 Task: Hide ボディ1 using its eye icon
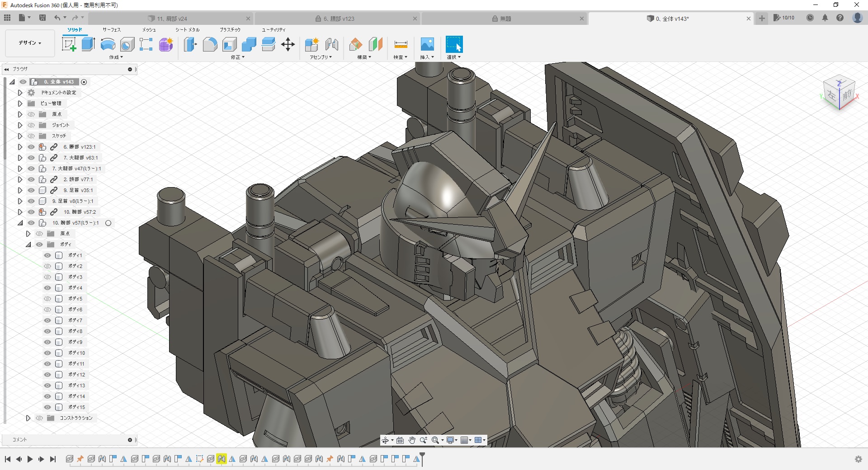coord(47,255)
